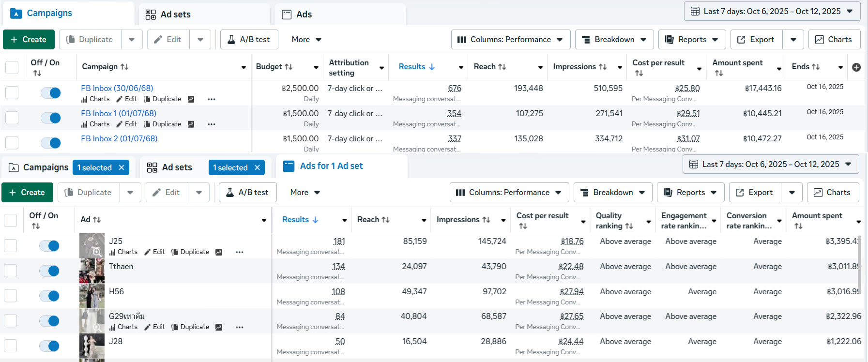Clear the Ad sets 1 selected filter
This screenshot has height=362, width=868.
coord(257,167)
